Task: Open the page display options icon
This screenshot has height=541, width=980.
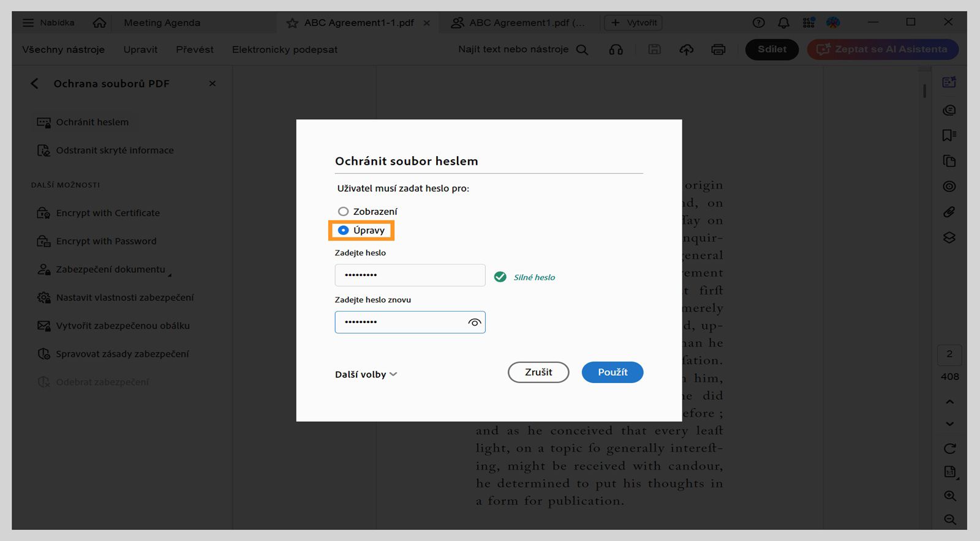Action: (x=950, y=472)
